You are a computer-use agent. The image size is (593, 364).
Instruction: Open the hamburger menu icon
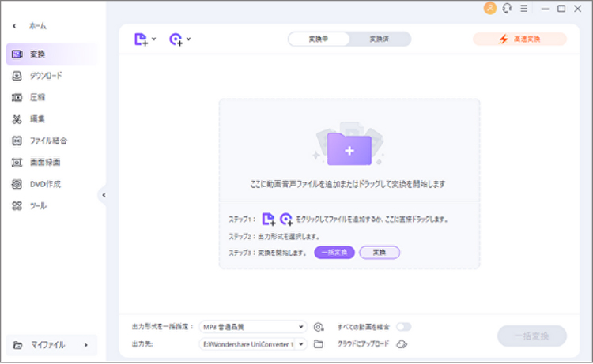coord(523,9)
